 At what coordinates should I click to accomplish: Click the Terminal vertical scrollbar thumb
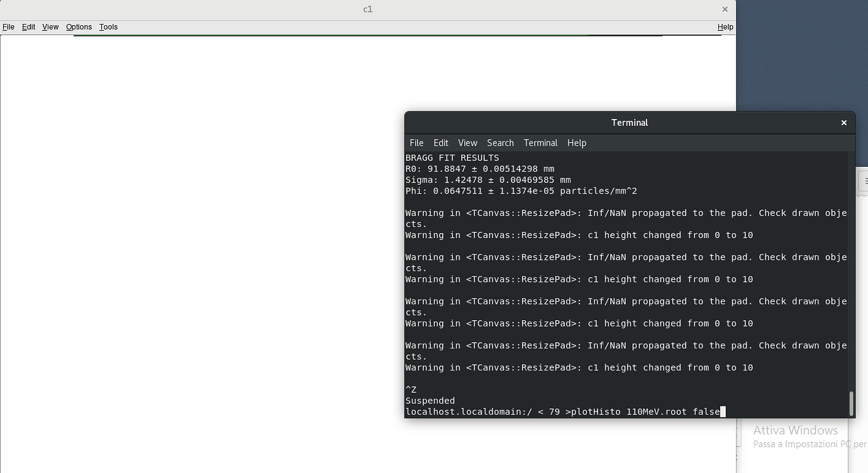pyautogui.click(x=852, y=403)
